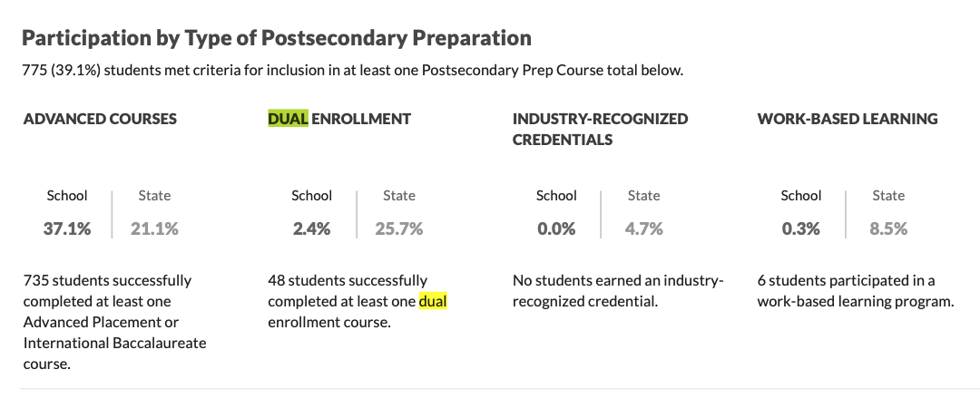Click the Participation by Type of Postsecondary Preparation heading
980x408 pixels.
tap(276, 38)
